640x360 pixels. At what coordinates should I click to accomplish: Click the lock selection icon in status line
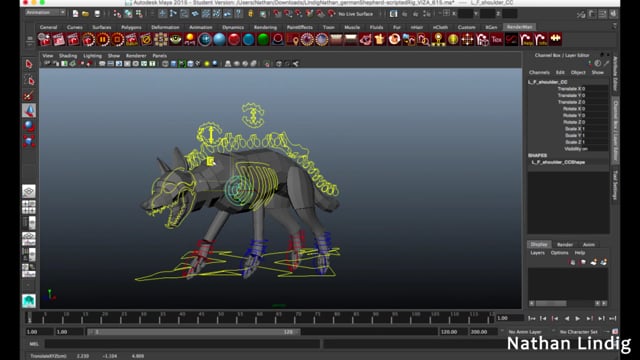[251, 14]
